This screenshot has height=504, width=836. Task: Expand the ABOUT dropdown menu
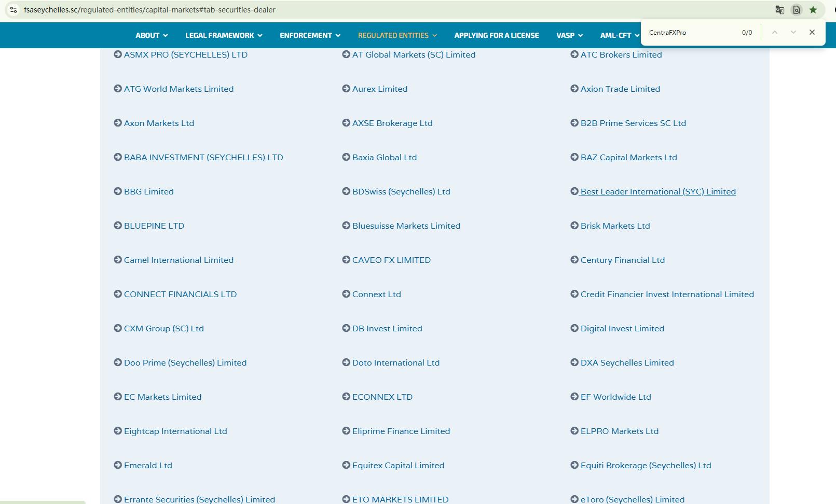(x=152, y=35)
